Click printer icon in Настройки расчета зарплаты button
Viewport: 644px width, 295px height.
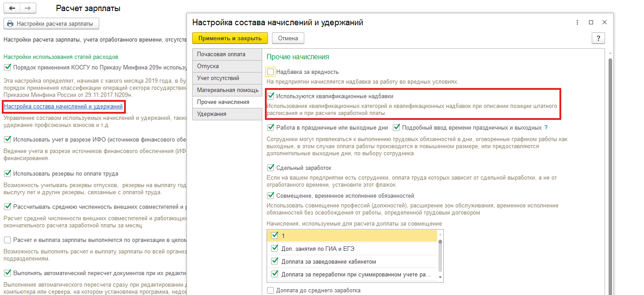pyautogui.click(x=10, y=23)
